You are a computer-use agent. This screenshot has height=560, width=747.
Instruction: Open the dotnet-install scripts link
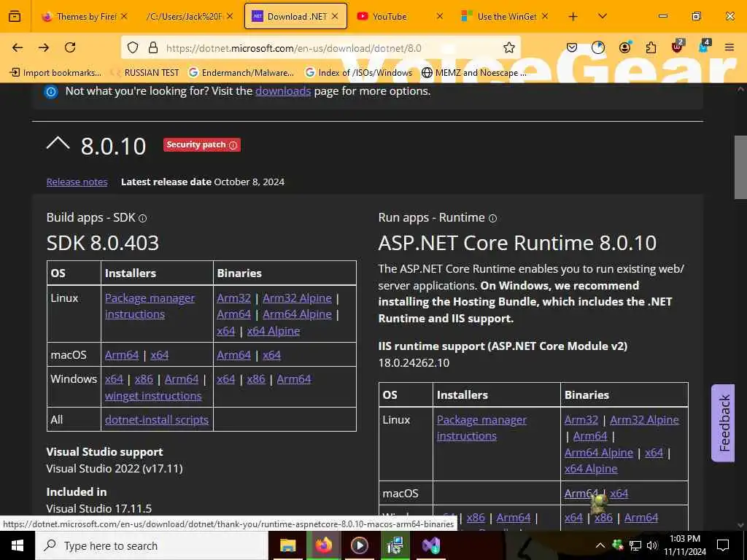pyautogui.click(x=157, y=420)
